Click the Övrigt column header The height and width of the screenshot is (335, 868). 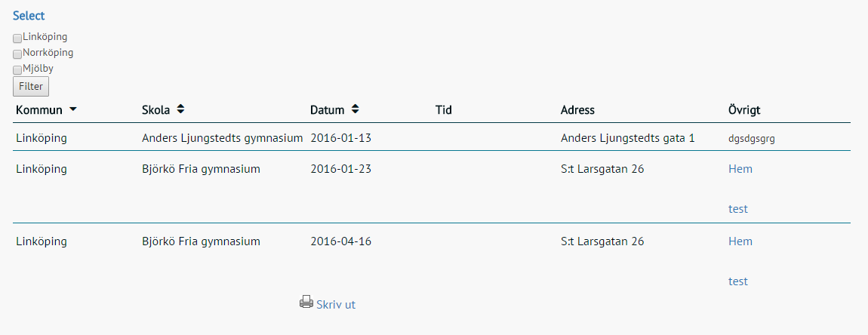pyautogui.click(x=744, y=109)
